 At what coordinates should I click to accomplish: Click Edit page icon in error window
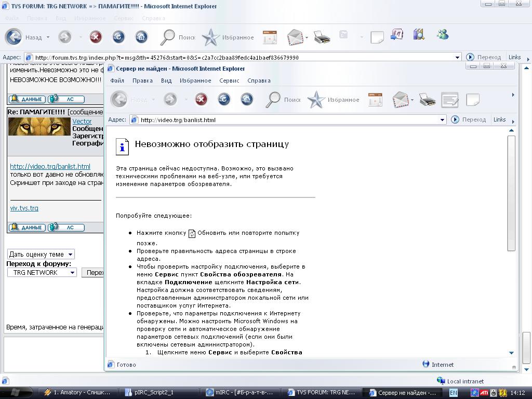pyautogui.click(x=450, y=100)
